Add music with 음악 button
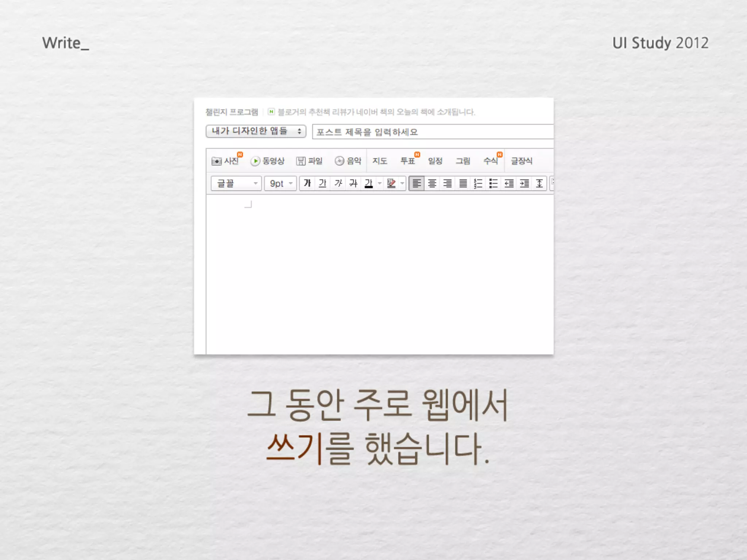The image size is (747, 560). click(x=348, y=161)
